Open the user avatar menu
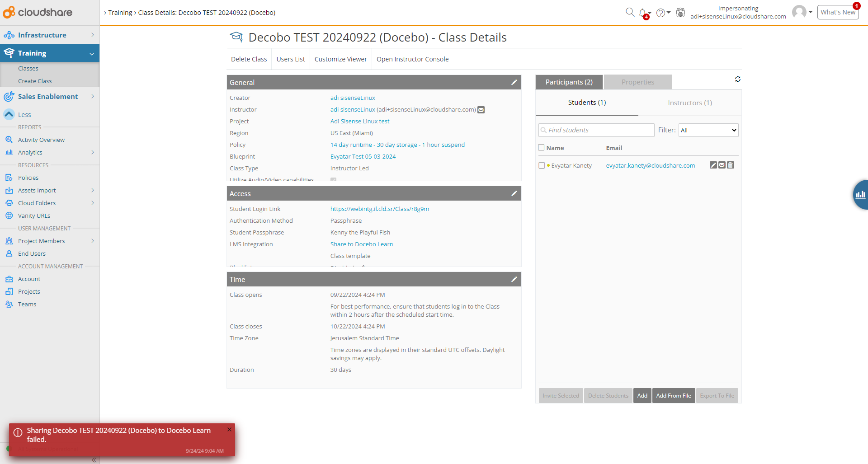Viewport: 868px width, 464px height. [x=802, y=12]
